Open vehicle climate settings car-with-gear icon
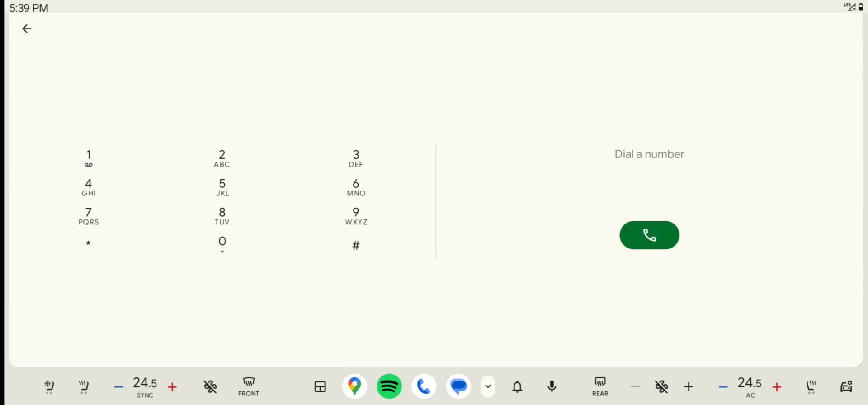Screen dimensions: 868x405 (x=846, y=386)
